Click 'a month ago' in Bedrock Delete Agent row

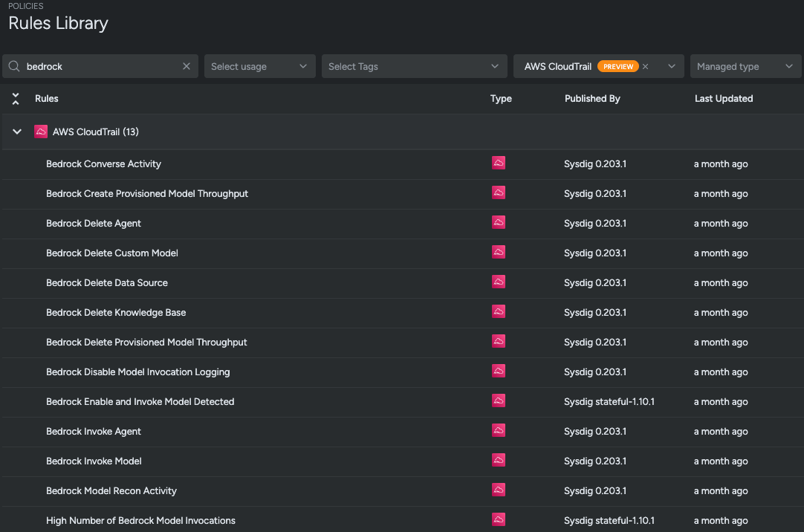tap(721, 224)
